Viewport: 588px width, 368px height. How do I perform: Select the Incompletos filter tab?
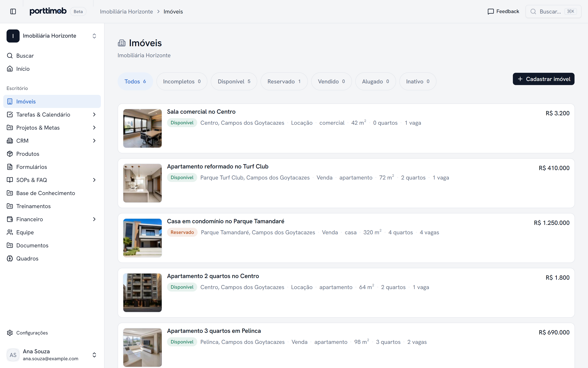click(x=182, y=82)
